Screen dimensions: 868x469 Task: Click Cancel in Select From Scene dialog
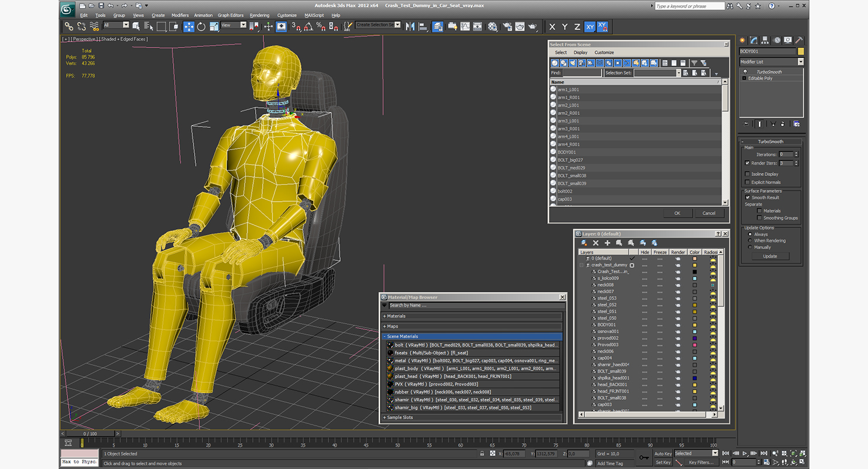pos(709,213)
